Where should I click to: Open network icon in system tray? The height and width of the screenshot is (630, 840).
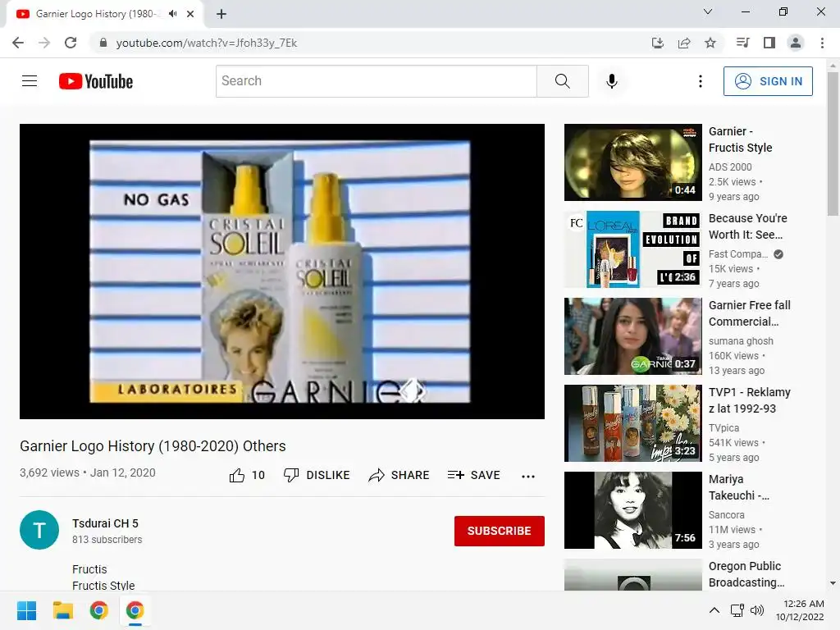737,610
